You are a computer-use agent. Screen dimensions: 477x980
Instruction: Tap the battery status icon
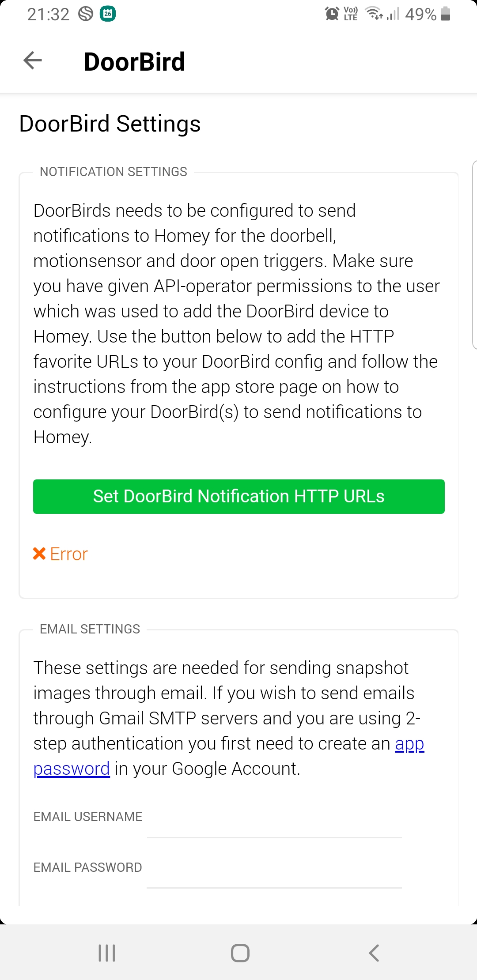(446, 14)
